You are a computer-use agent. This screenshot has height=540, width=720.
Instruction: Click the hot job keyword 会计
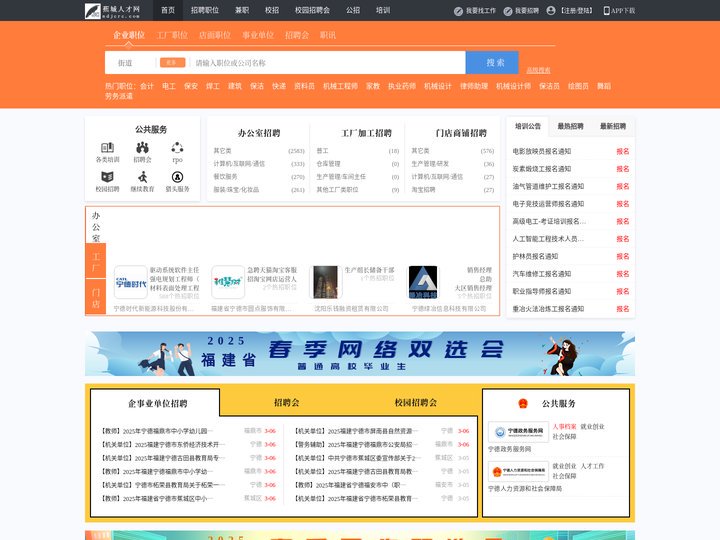point(147,86)
